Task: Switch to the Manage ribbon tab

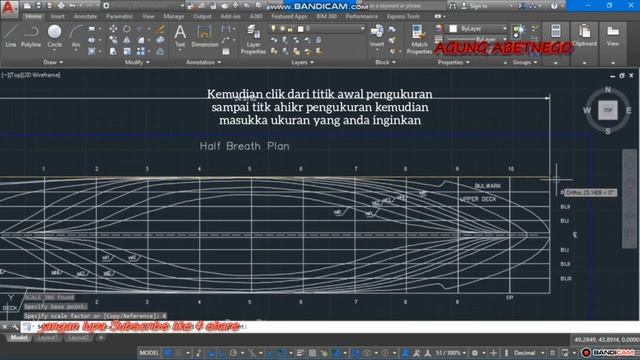Action: click(x=173, y=16)
